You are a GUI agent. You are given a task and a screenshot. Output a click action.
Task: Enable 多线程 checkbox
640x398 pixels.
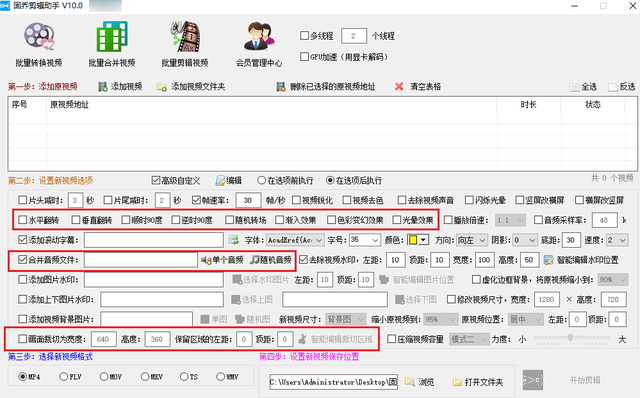pos(304,36)
